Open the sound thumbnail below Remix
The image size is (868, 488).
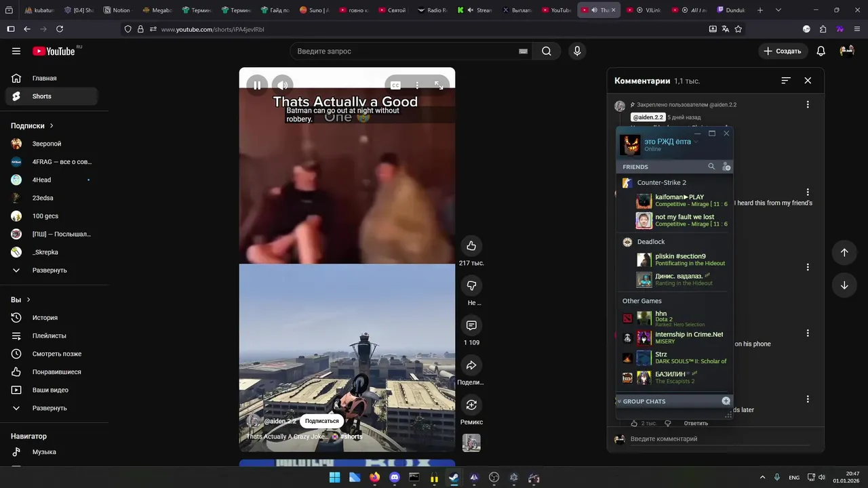tap(471, 443)
